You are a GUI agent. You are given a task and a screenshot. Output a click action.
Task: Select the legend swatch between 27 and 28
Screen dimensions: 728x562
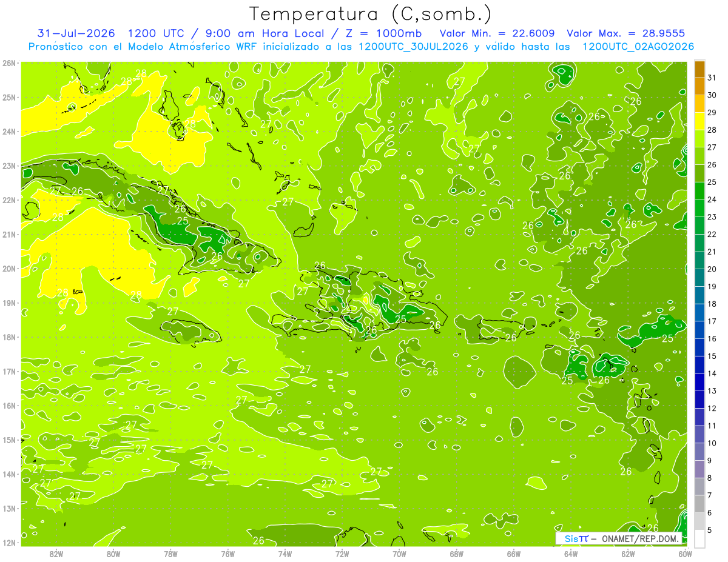pos(699,139)
